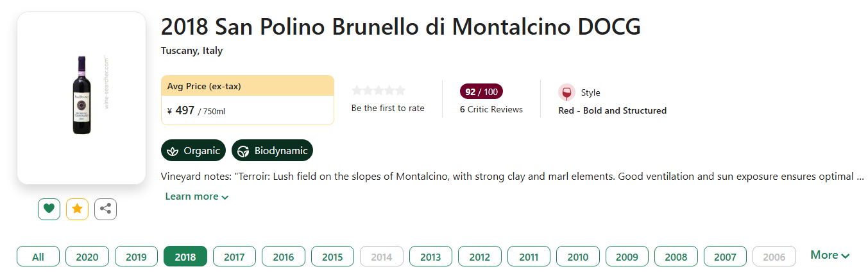868x278 pixels.
Task: Pick the 2016 vintage pill
Action: coord(283,257)
